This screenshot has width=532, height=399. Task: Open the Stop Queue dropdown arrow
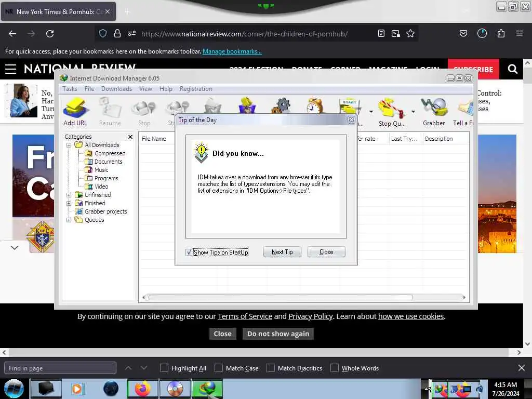point(413,112)
